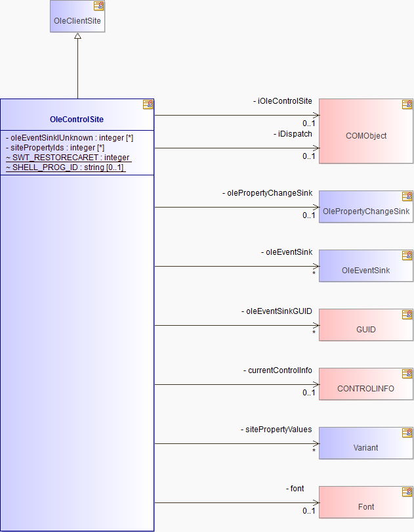Select the GUID class name
Viewport: 414px width, 532px height.
[x=366, y=330]
